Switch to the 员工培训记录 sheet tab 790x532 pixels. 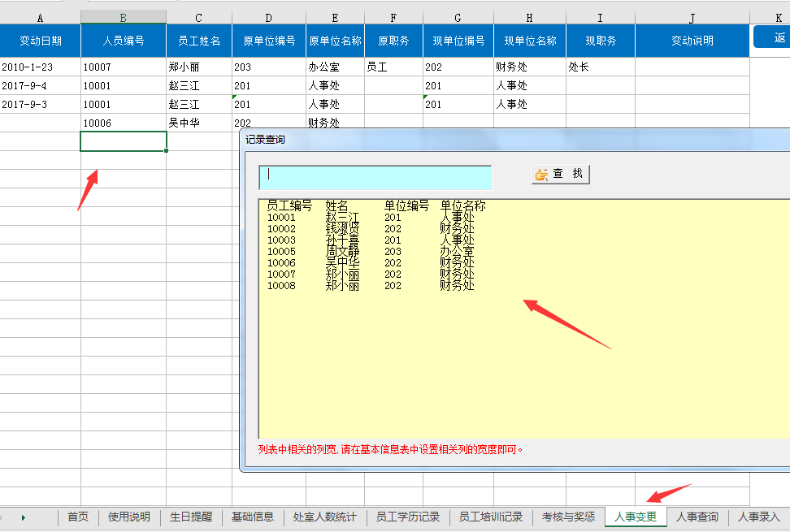click(x=491, y=517)
